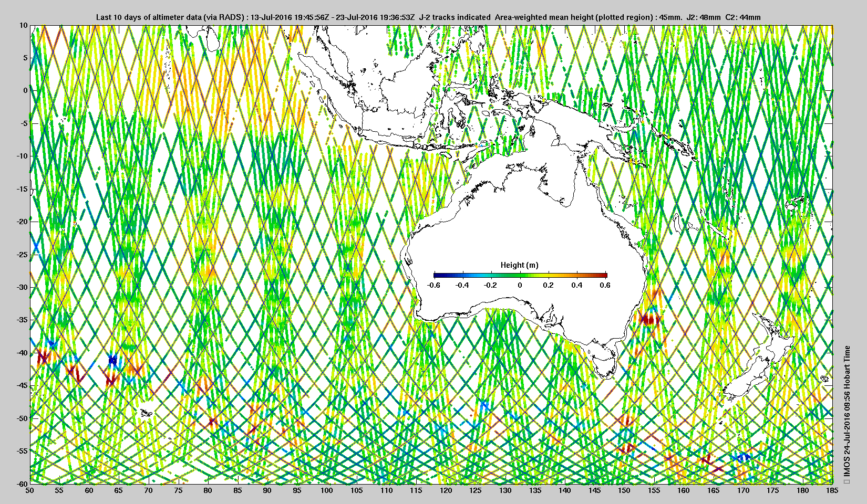Click longitude axis label "85"
This screenshot has width=867, height=504.
point(238,490)
